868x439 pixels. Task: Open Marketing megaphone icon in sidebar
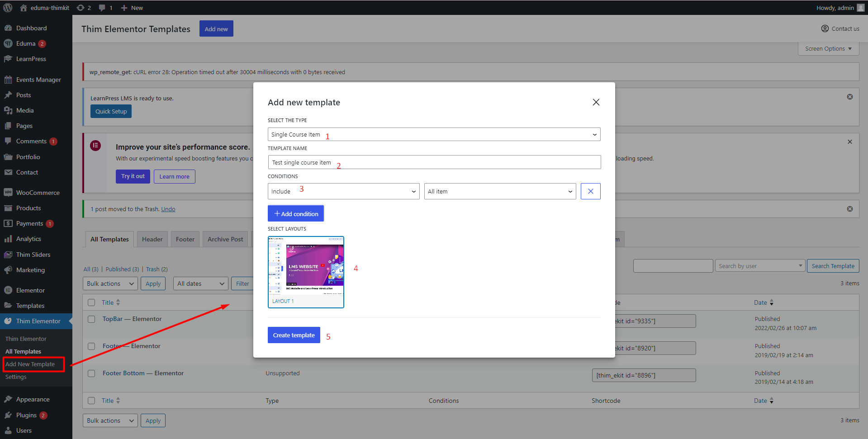[x=8, y=270]
